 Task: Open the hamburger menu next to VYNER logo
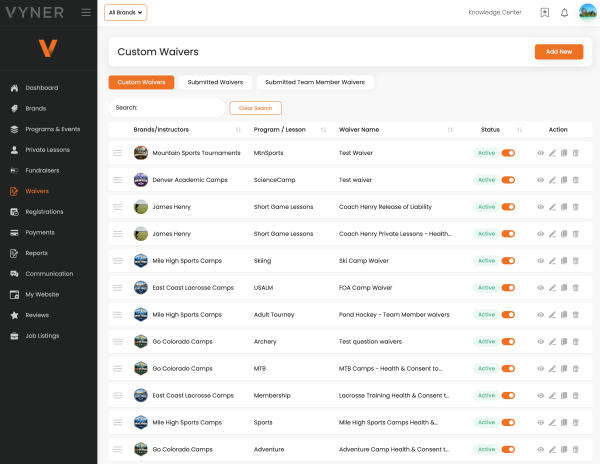tap(86, 12)
